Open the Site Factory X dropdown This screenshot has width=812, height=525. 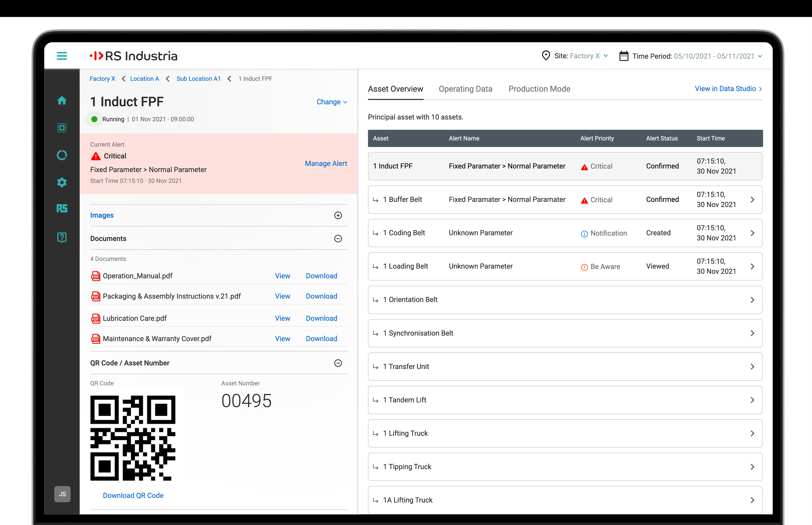point(581,56)
